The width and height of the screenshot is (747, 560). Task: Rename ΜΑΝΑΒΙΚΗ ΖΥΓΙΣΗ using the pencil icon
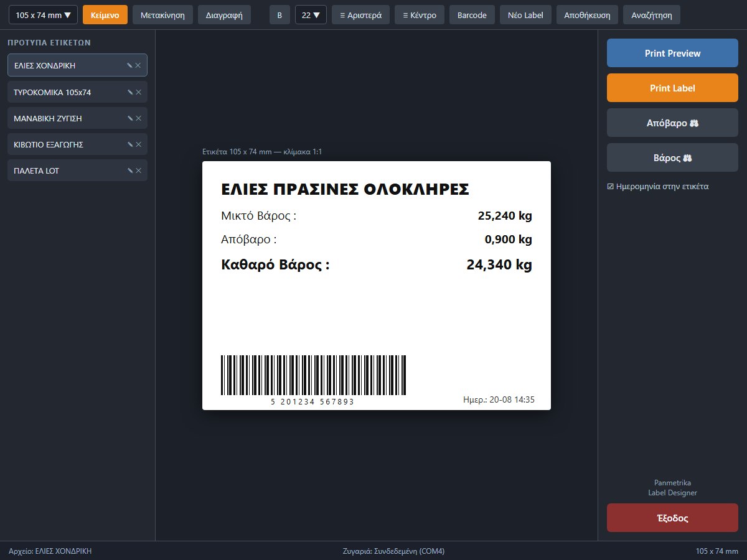pos(130,118)
